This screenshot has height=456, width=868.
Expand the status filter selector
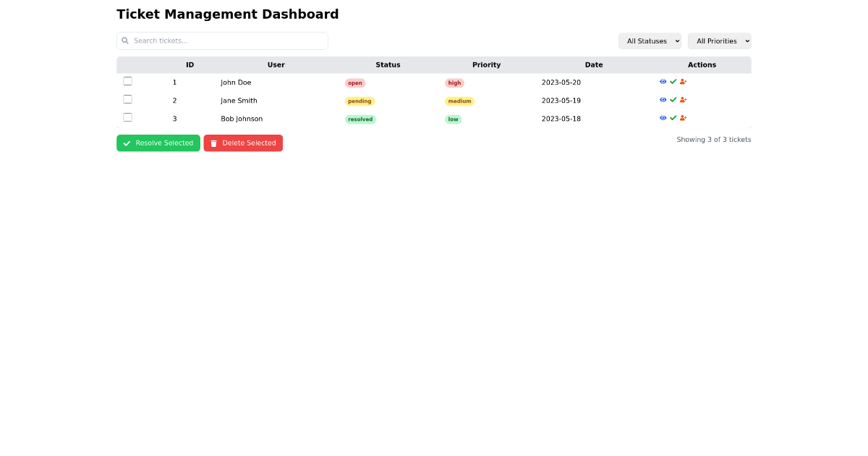pos(650,41)
